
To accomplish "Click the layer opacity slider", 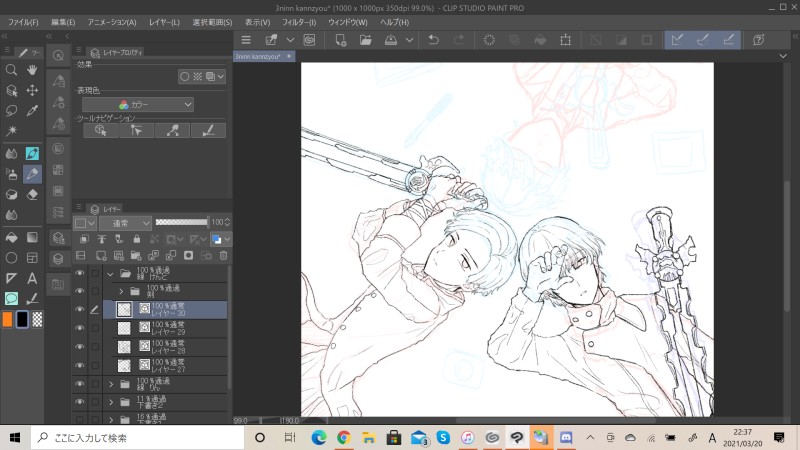I will [x=182, y=222].
